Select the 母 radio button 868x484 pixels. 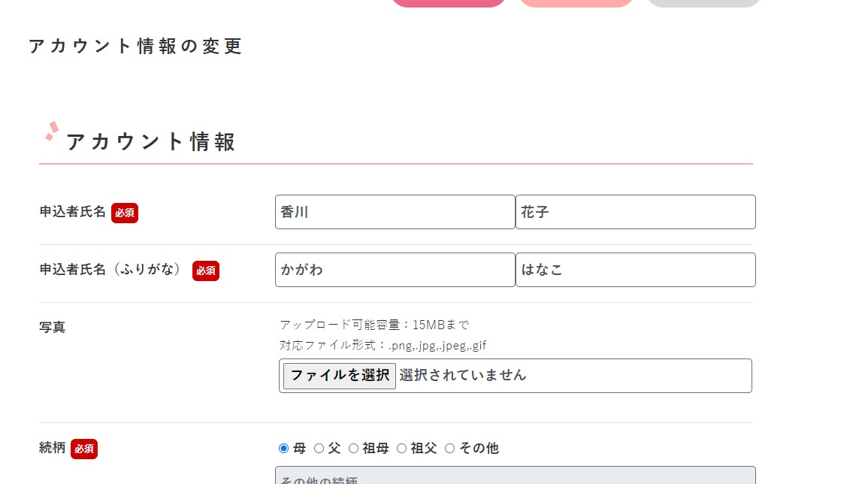(x=283, y=449)
